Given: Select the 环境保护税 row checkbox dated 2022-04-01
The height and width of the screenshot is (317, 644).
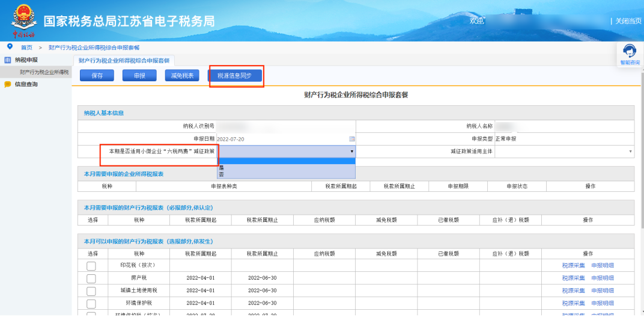Looking at the screenshot, I should pos(91,304).
